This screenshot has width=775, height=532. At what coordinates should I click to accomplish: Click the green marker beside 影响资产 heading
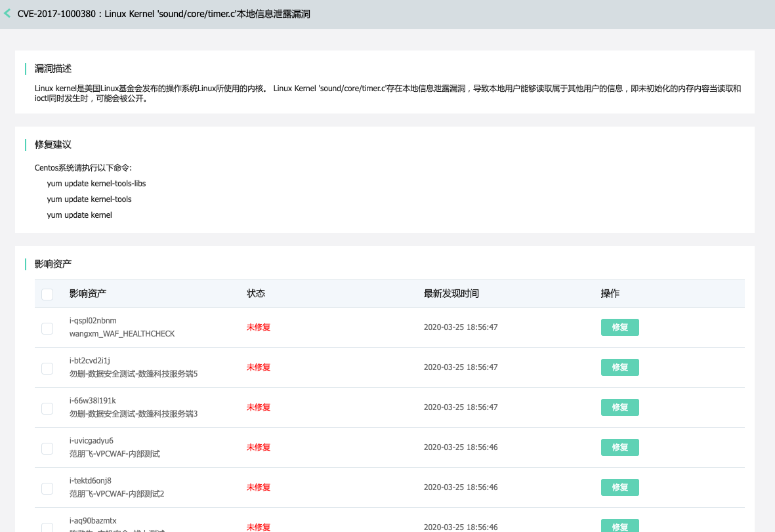(x=26, y=264)
